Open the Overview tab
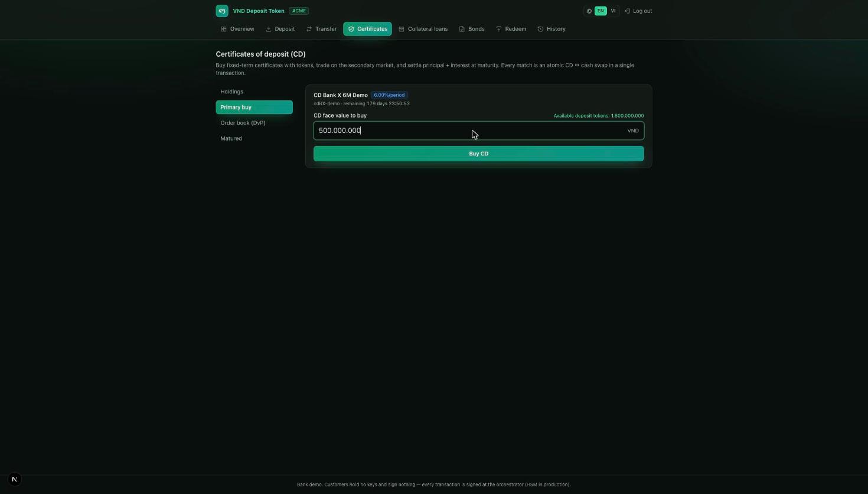The width and height of the screenshot is (868, 494). point(237,29)
